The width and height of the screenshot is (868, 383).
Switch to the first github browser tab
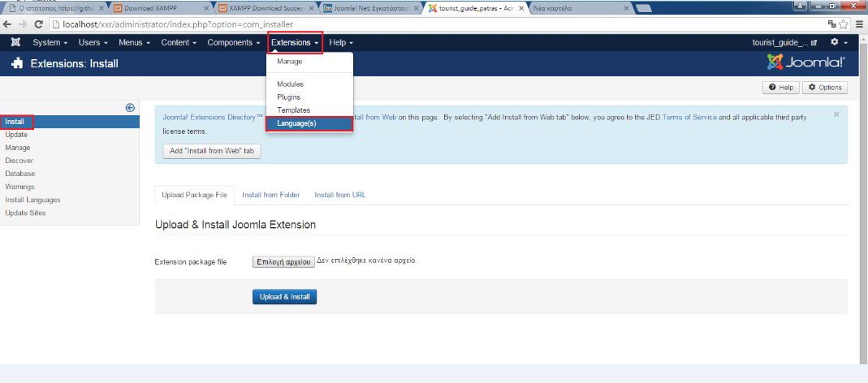[x=55, y=9]
